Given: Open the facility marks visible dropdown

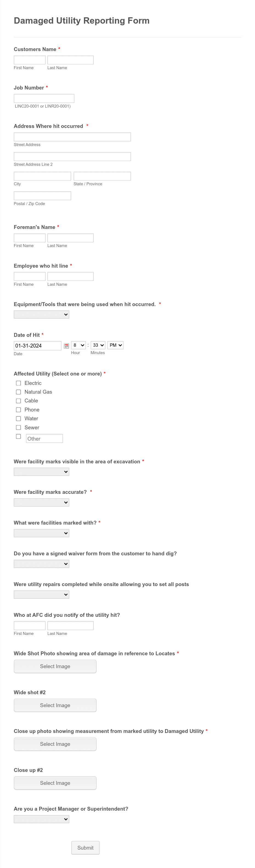Looking at the screenshot, I should pos(41,471).
